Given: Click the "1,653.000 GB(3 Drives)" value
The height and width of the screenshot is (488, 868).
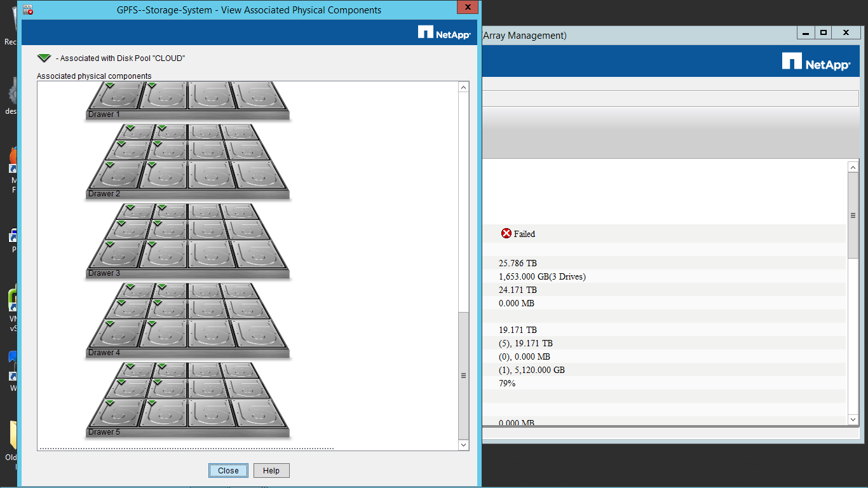Looking at the screenshot, I should click(x=542, y=276).
